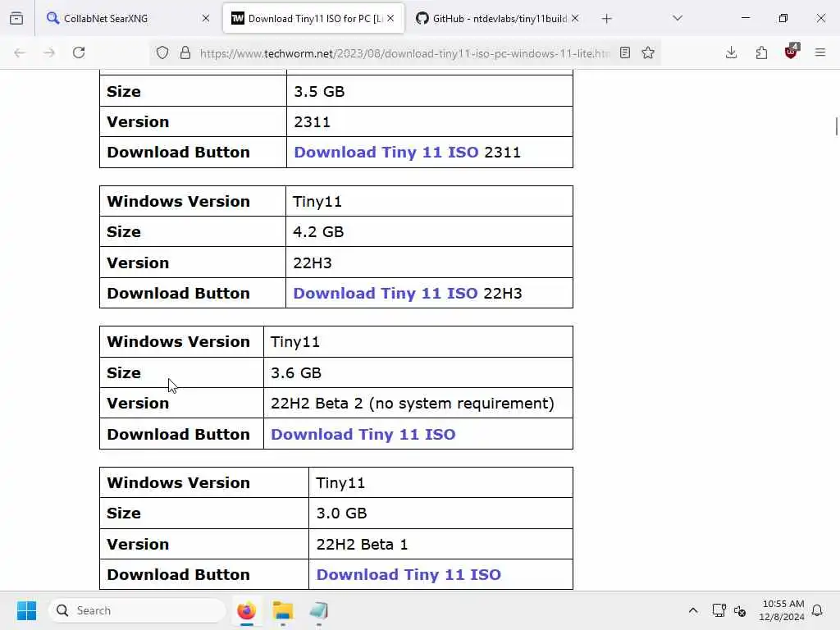Click the Download Tiny 11 ISO 22H3 link

pyautogui.click(x=386, y=293)
